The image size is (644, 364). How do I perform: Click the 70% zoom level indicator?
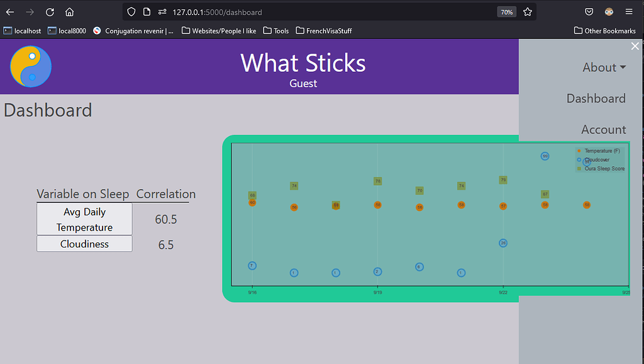505,12
